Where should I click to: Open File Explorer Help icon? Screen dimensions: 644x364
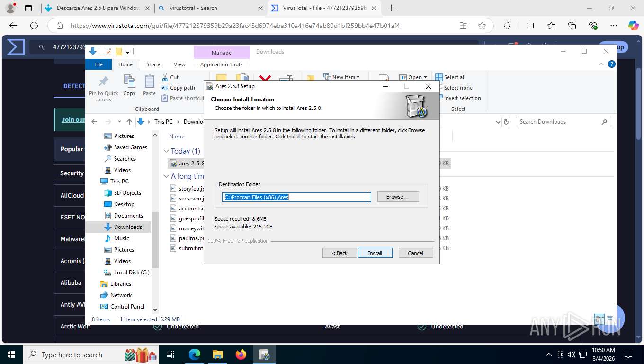coord(611,64)
